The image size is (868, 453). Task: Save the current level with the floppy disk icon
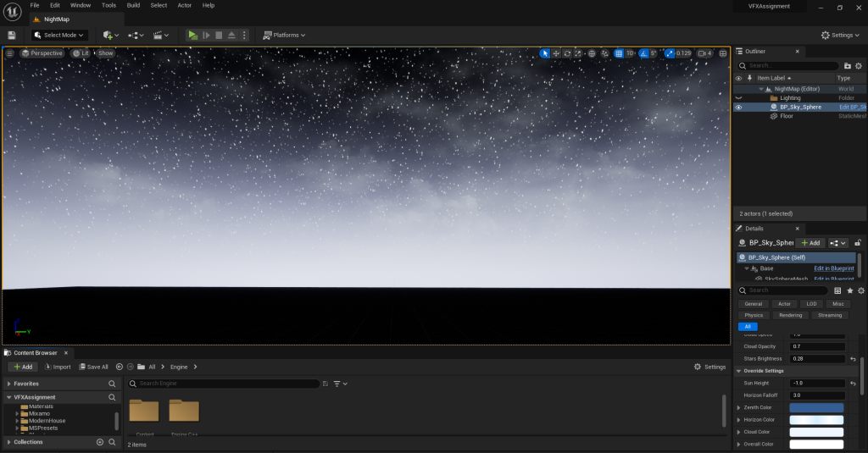12,35
